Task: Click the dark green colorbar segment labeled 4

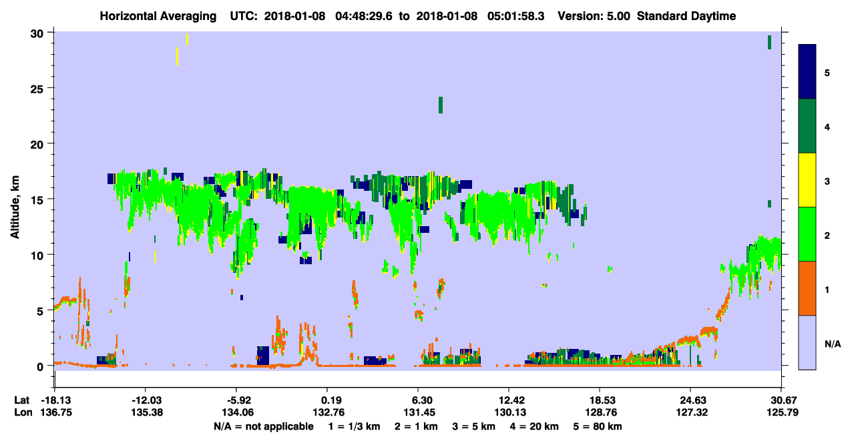Action: pyautogui.click(x=808, y=126)
